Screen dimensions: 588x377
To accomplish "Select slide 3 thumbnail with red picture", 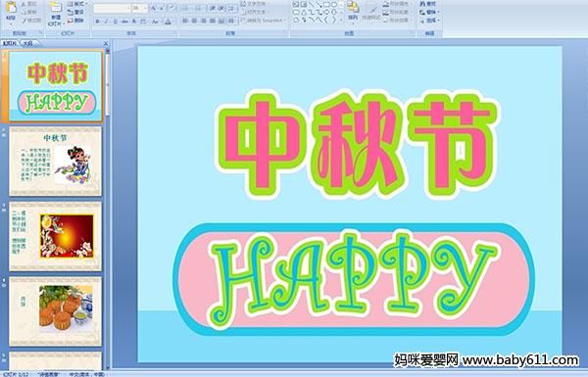I will 56,236.
